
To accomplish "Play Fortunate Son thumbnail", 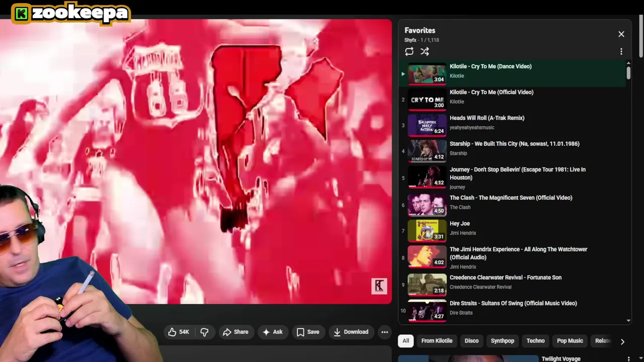I will click(x=427, y=285).
